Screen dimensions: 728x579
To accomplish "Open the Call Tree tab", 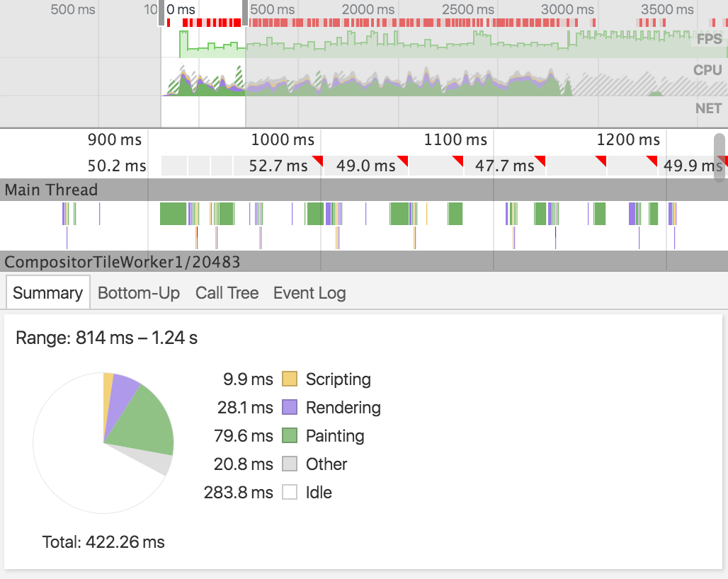I will [x=227, y=293].
